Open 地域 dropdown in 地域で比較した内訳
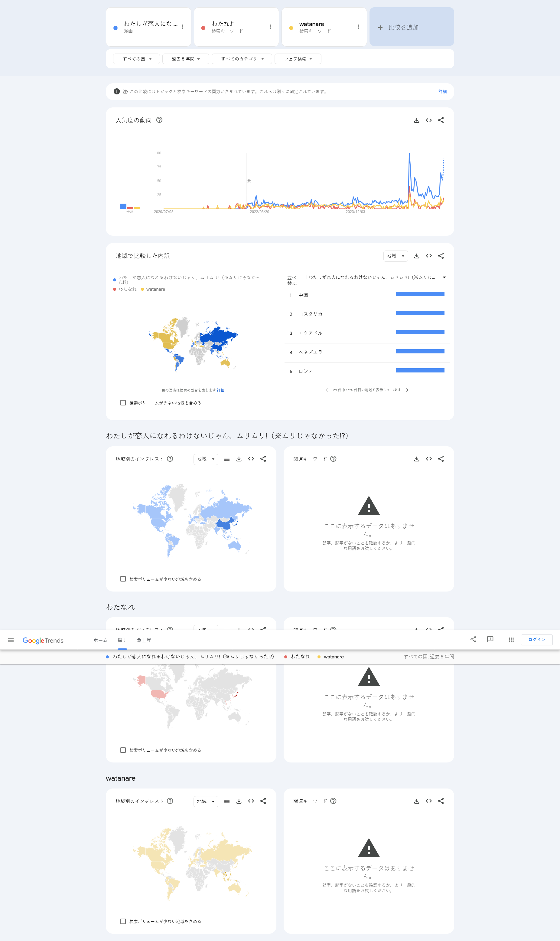 click(x=396, y=256)
